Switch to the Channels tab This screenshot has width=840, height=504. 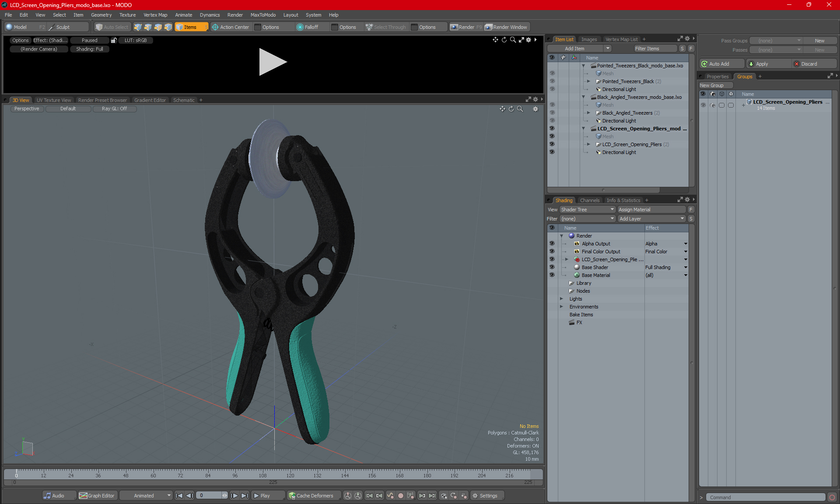coord(589,200)
